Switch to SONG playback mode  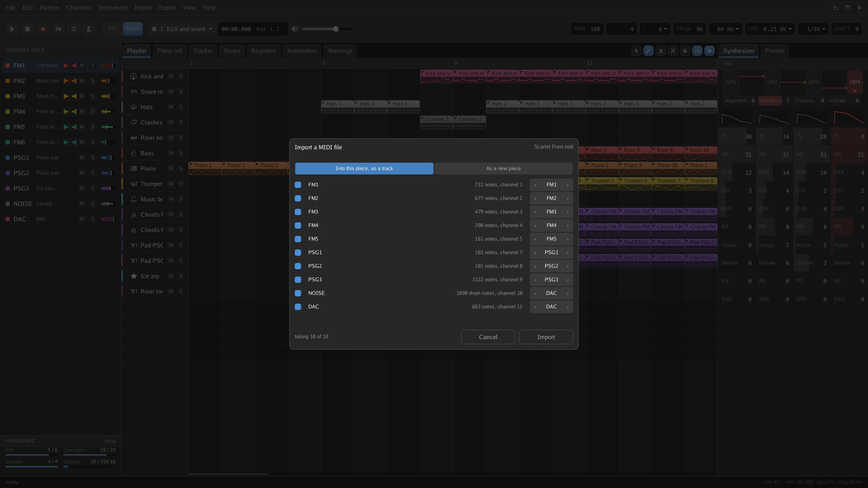click(132, 29)
